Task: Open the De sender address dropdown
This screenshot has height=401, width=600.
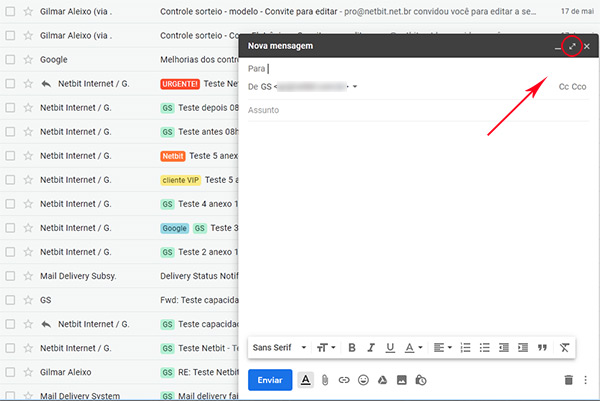Action: [355, 86]
